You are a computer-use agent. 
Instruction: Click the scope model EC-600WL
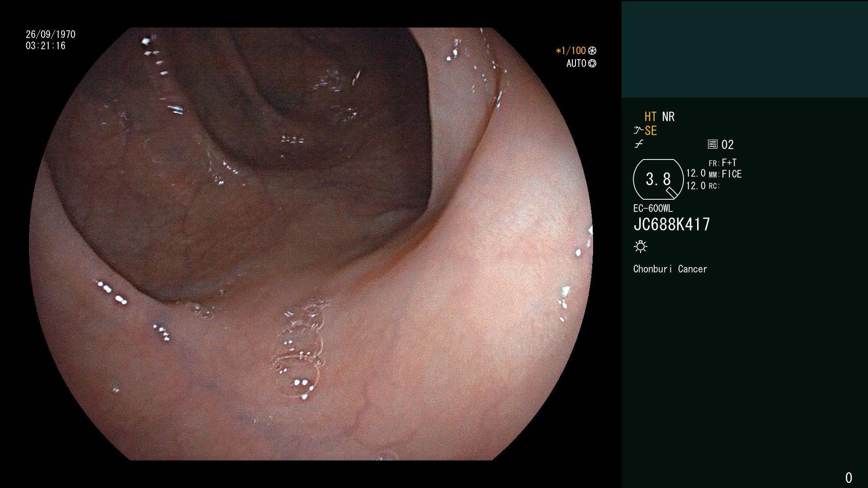653,208
